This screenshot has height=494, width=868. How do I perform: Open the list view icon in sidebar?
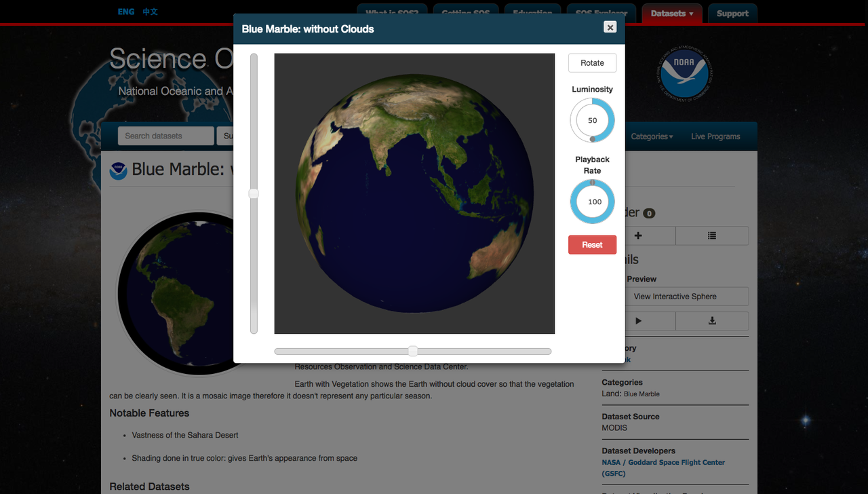point(712,235)
